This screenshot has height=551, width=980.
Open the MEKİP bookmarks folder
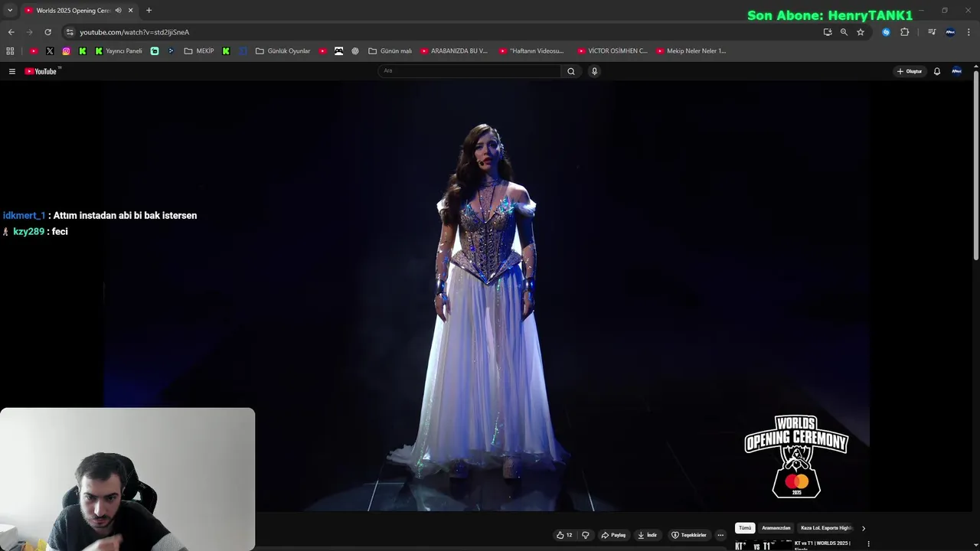coord(199,51)
